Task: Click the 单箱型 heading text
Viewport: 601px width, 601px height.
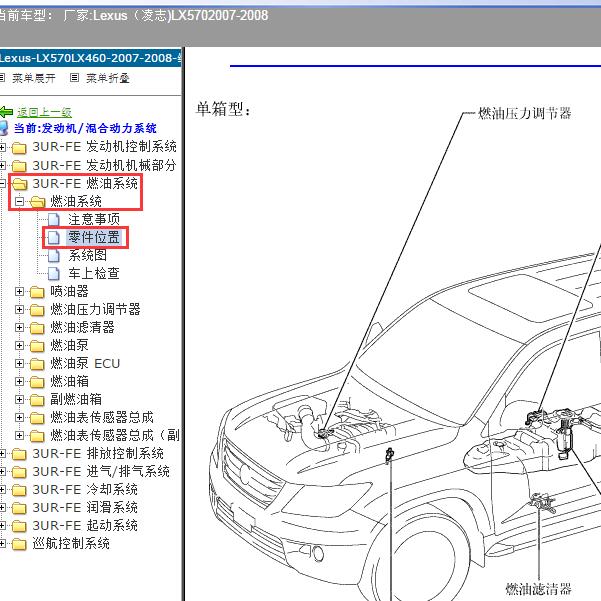Action: click(223, 110)
